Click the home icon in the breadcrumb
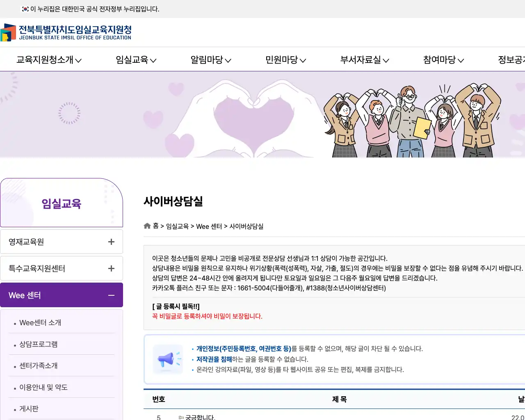Screen dimensions: 525x420 coord(147,226)
